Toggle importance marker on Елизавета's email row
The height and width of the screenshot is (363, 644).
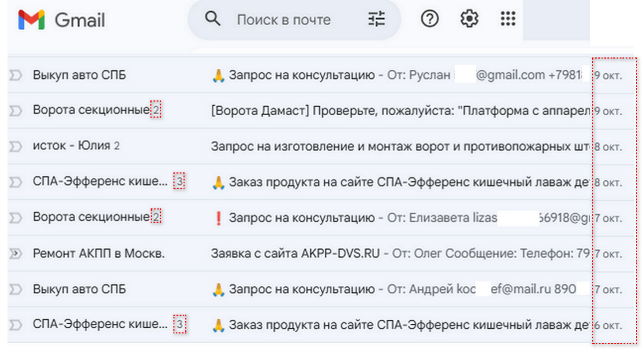16,217
